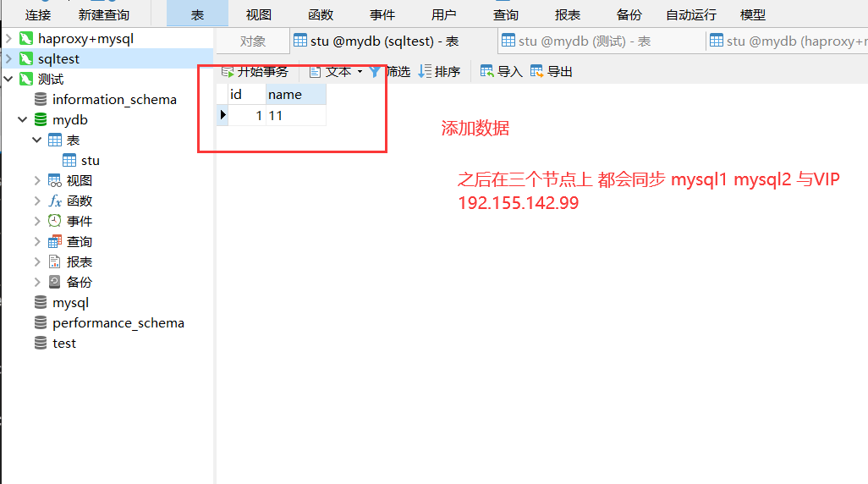Click the 排序 sort icon
868x484 pixels.
pos(425,71)
